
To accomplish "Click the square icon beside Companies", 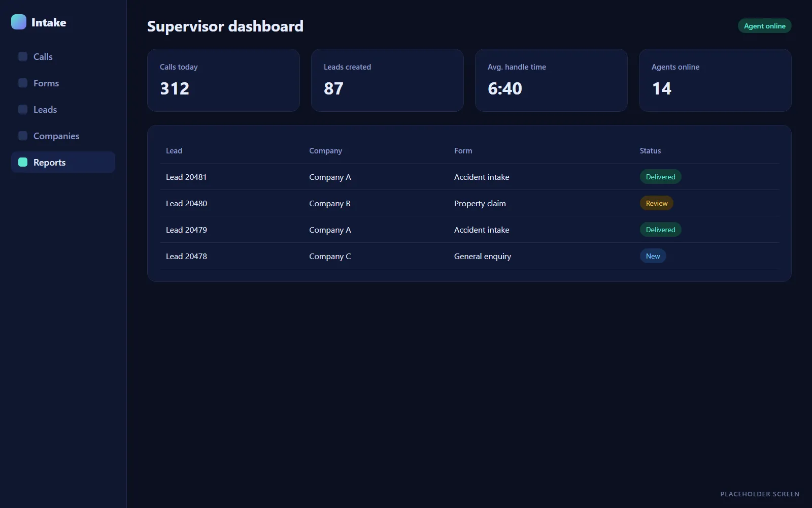I will click(x=23, y=136).
